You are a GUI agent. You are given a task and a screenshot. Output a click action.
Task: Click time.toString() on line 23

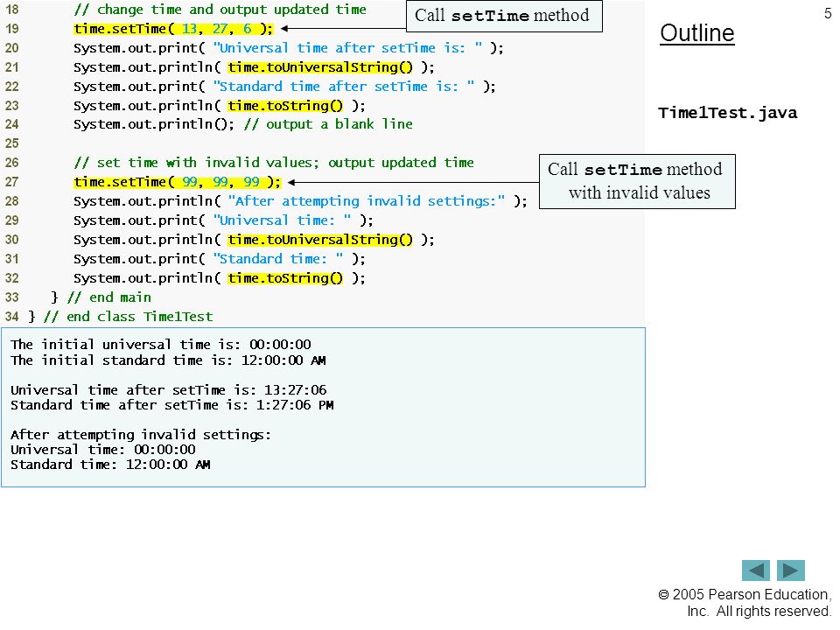[x=285, y=106]
